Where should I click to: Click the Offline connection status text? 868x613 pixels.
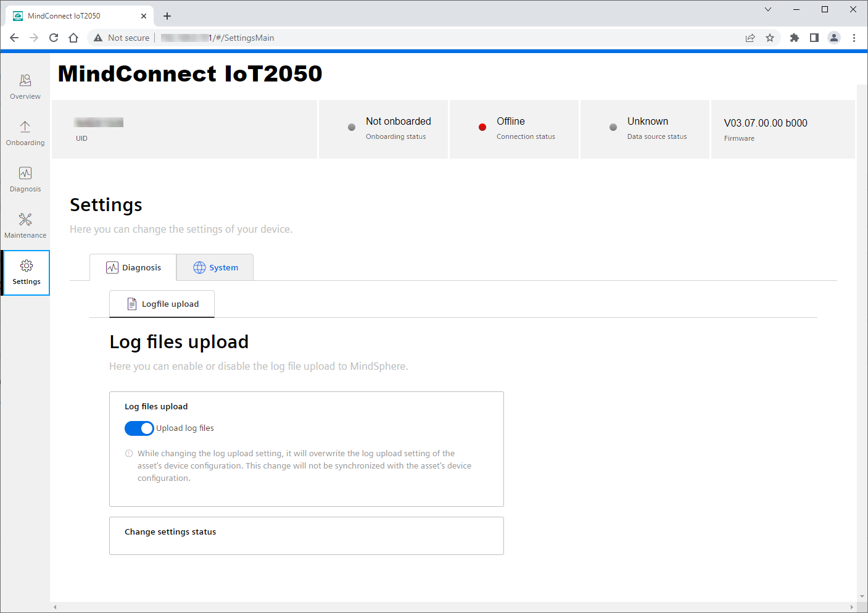[x=511, y=122]
